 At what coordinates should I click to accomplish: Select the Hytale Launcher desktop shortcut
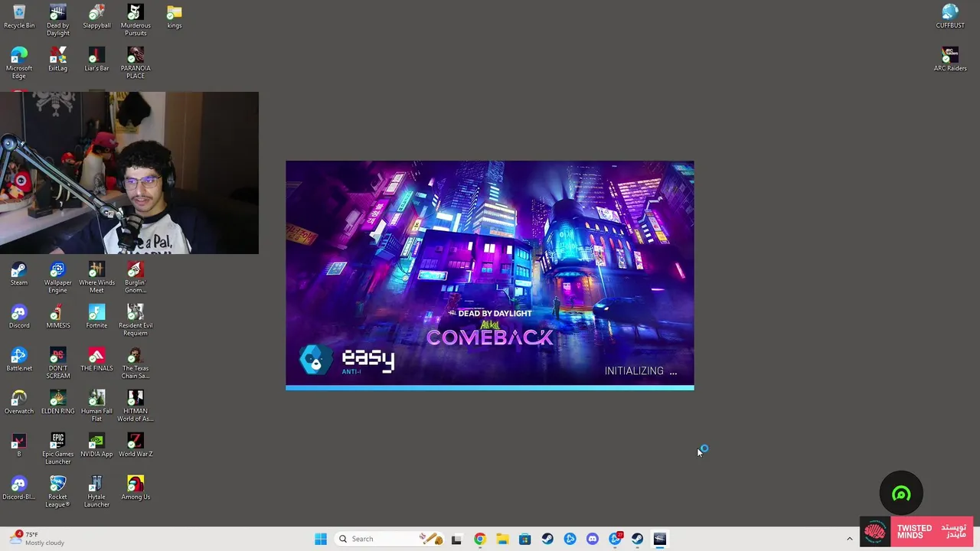point(96,491)
